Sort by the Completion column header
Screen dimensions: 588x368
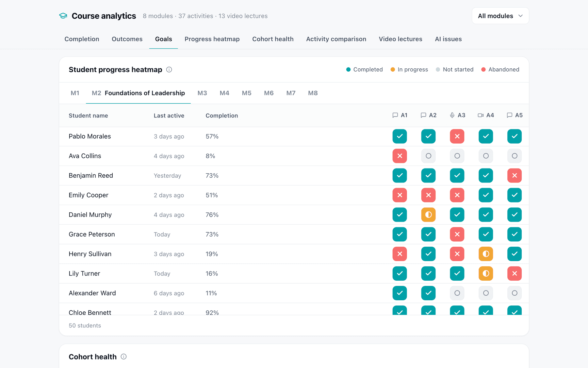(222, 115)
